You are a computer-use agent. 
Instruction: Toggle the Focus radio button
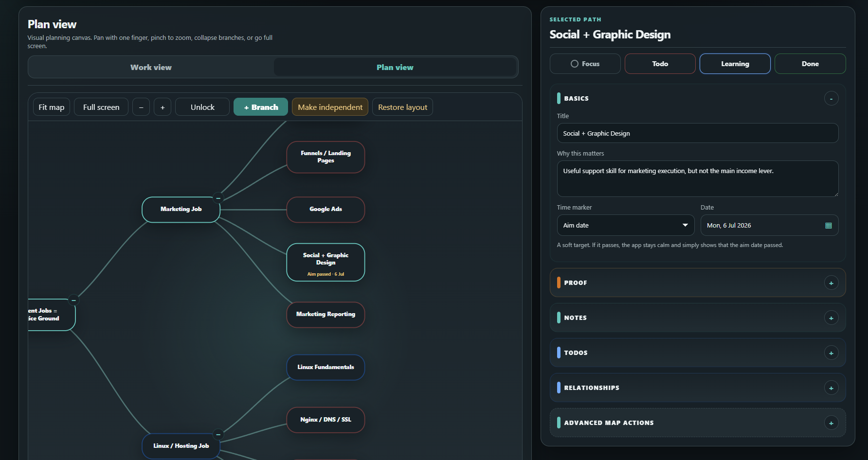click(x=585, y=64)
